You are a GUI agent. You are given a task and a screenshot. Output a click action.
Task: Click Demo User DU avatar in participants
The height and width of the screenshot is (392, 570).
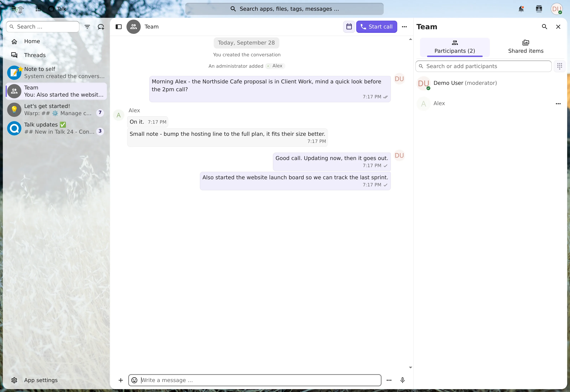423,84
